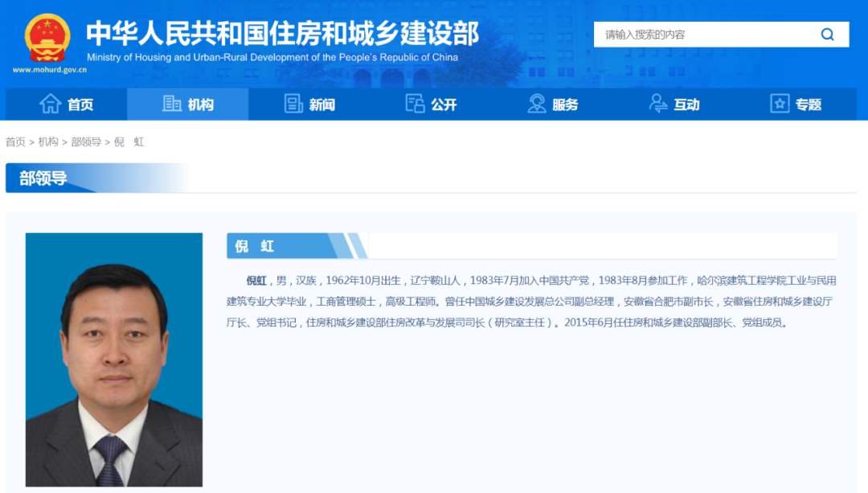Click the English ministry name subtitle
This screenshot has width=868, height=493.
pos(272,57)
